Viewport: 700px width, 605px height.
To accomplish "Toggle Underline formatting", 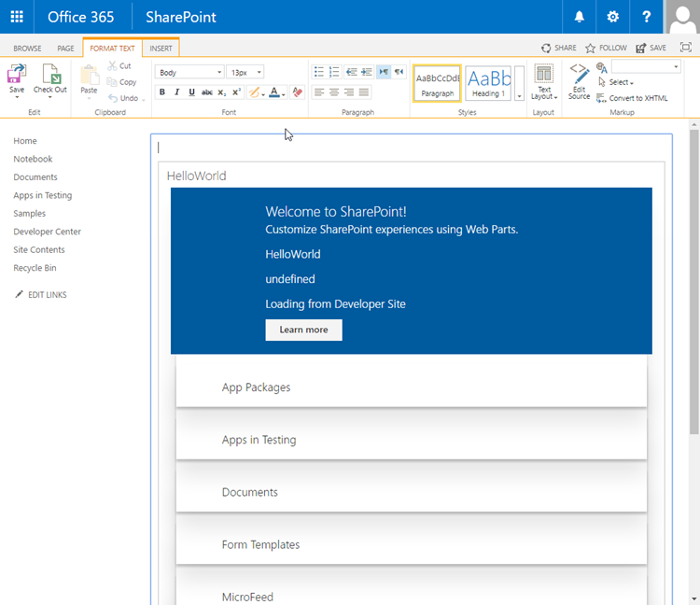I will point(191,92).
